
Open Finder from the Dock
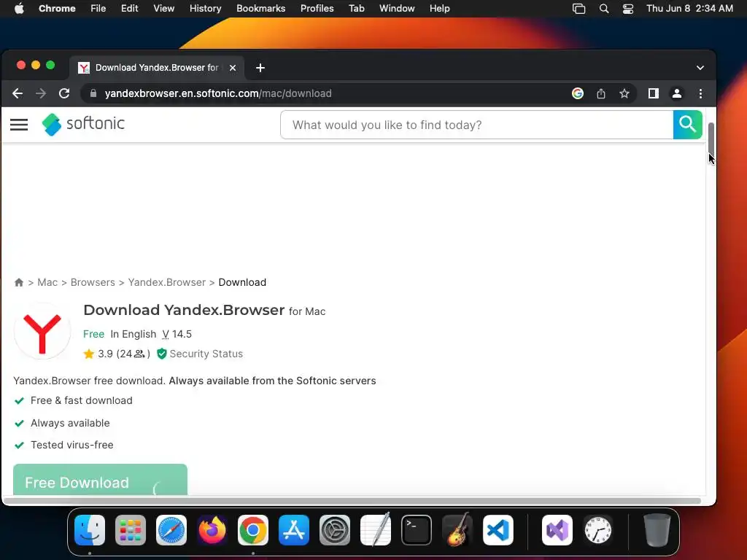(90, 530)
